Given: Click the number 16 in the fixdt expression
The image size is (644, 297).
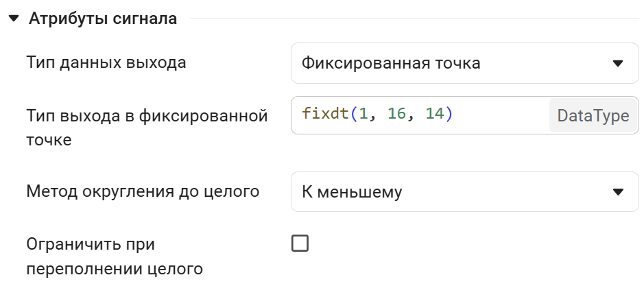Looking at the screenshot, I should click(x=396, y=115).
